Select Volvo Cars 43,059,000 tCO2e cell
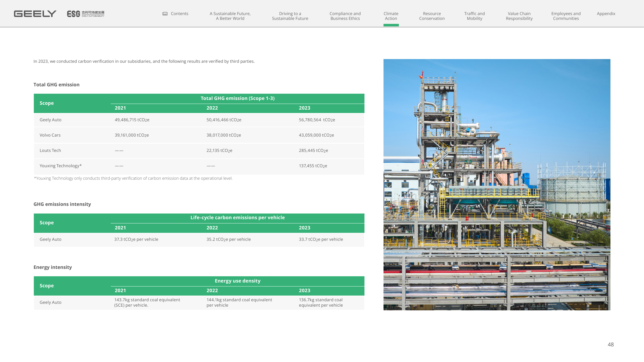The height and width of the screenshot is (362, 644). coord(316,135)
